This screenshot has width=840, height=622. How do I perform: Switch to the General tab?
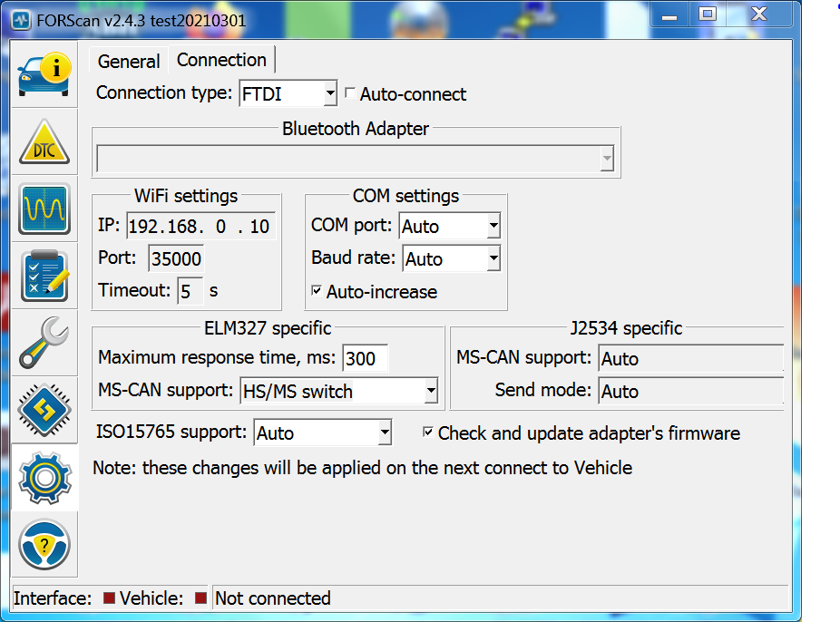129,62
